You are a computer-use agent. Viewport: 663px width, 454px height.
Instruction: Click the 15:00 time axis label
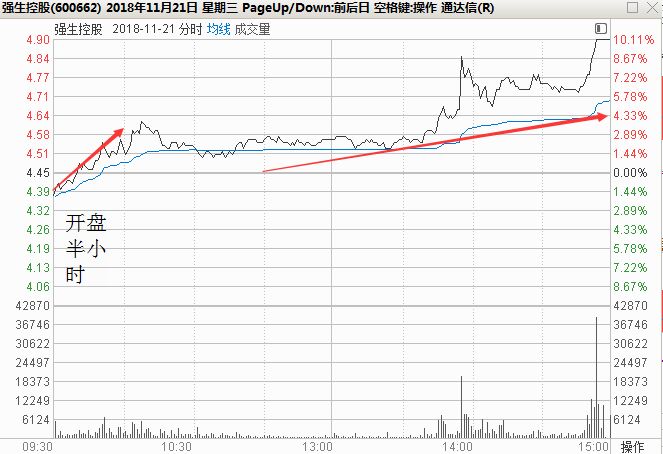click(595, 446)
